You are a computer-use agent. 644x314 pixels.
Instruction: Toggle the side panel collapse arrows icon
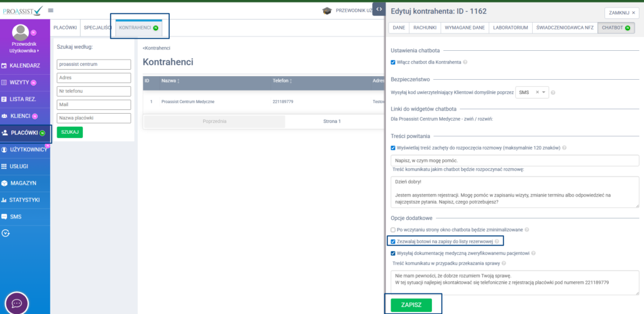379,9
